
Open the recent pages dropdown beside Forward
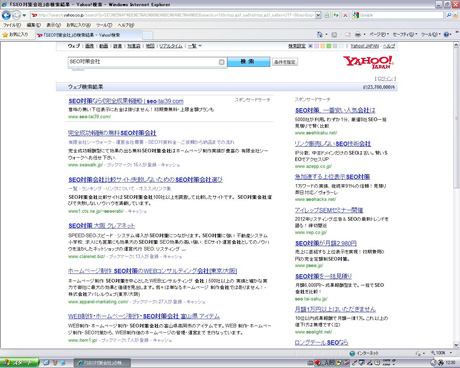(x=24, y=15)
